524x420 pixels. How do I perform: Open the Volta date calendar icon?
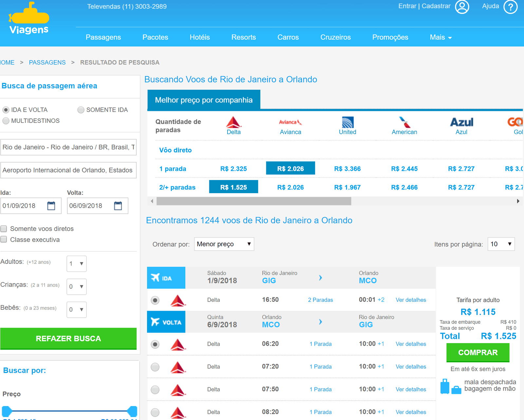click(x=118, y=206)
